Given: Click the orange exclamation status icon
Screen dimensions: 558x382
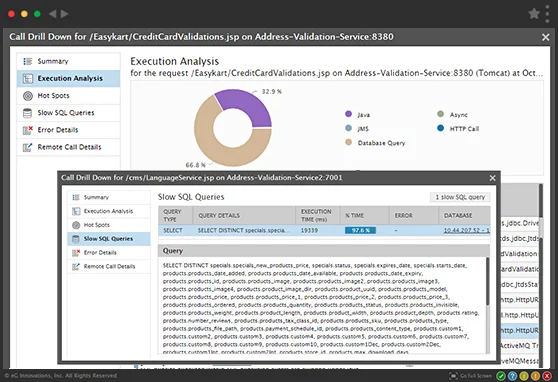Looking at the screenshot, I should [535, 376].
